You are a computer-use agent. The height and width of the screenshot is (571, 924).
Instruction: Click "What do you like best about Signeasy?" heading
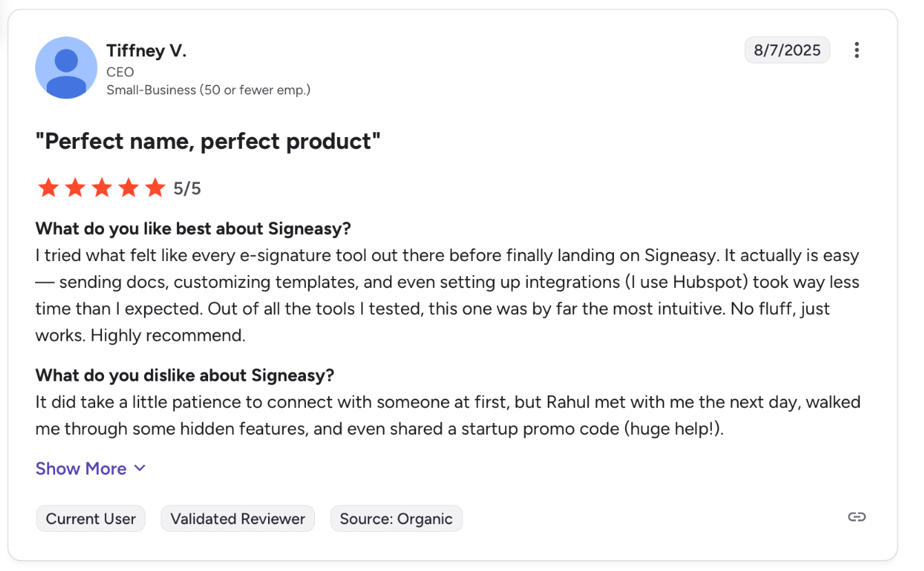(x=194, y=228)
